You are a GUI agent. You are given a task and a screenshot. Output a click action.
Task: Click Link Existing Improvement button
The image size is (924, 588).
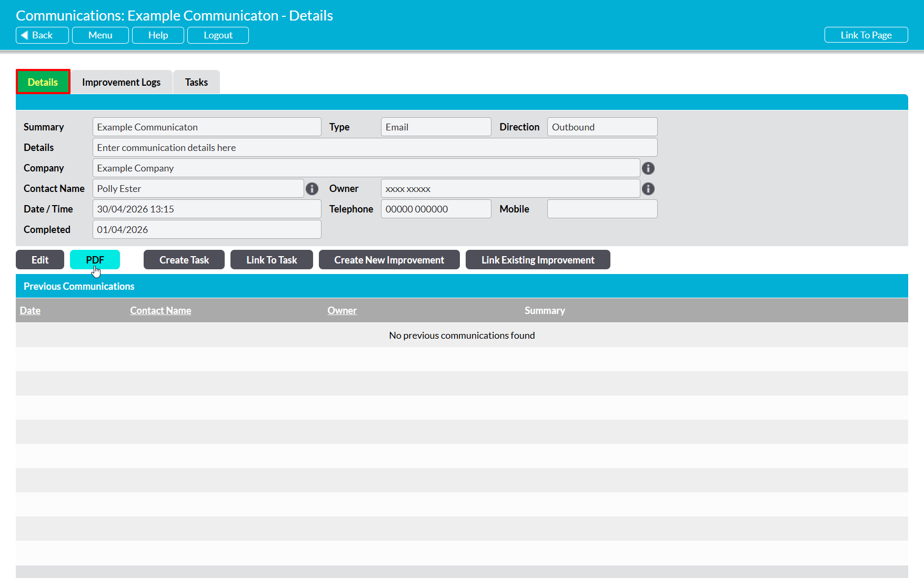tap(538, 260)
